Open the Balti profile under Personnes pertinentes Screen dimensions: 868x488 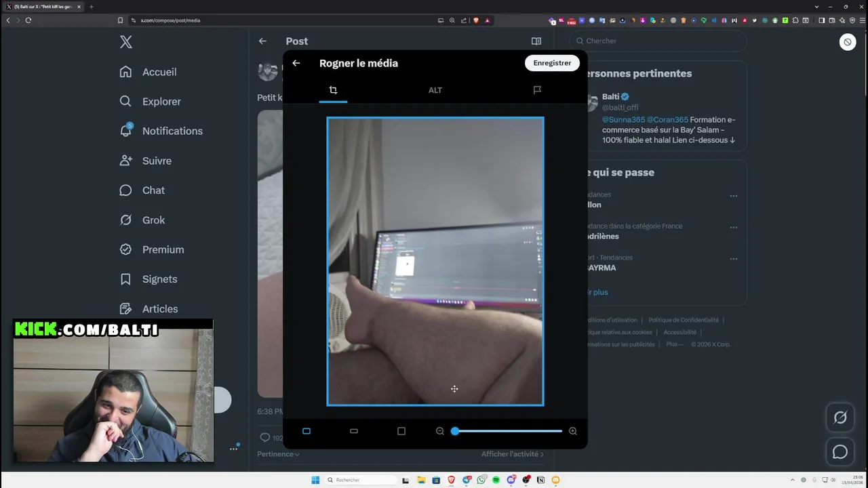(610, 97)
